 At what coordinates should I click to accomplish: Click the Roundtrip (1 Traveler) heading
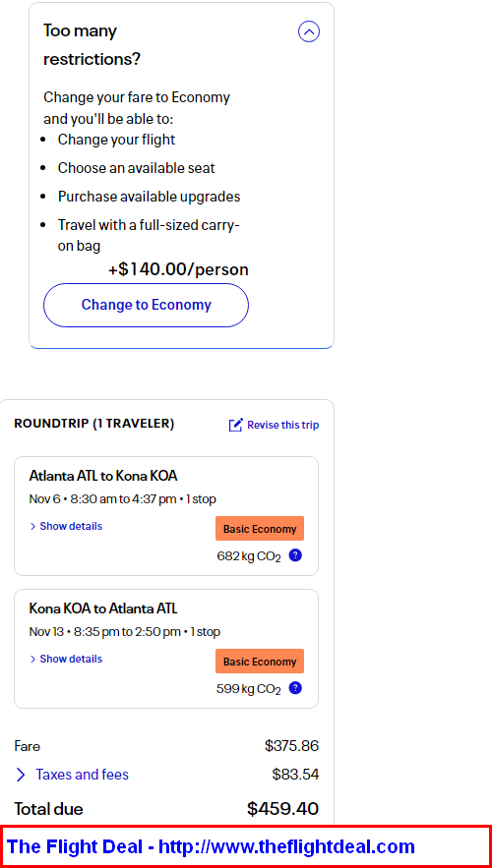click(x=94, y=424)
